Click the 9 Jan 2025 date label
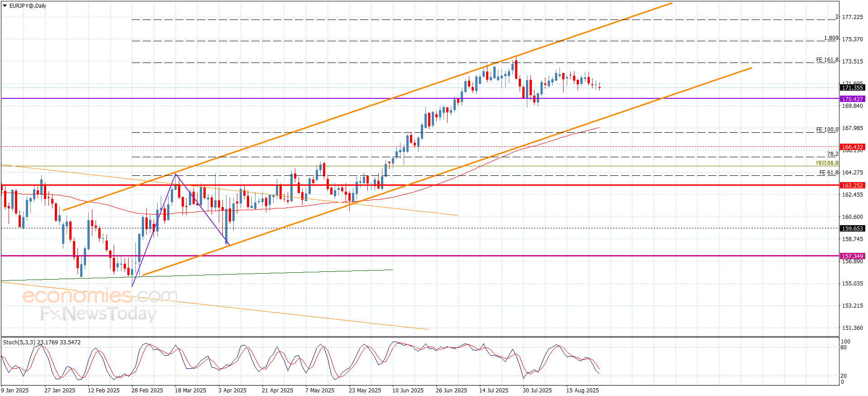Image resolution: width=868 pixels, height=396 pixels. point(15,391)
